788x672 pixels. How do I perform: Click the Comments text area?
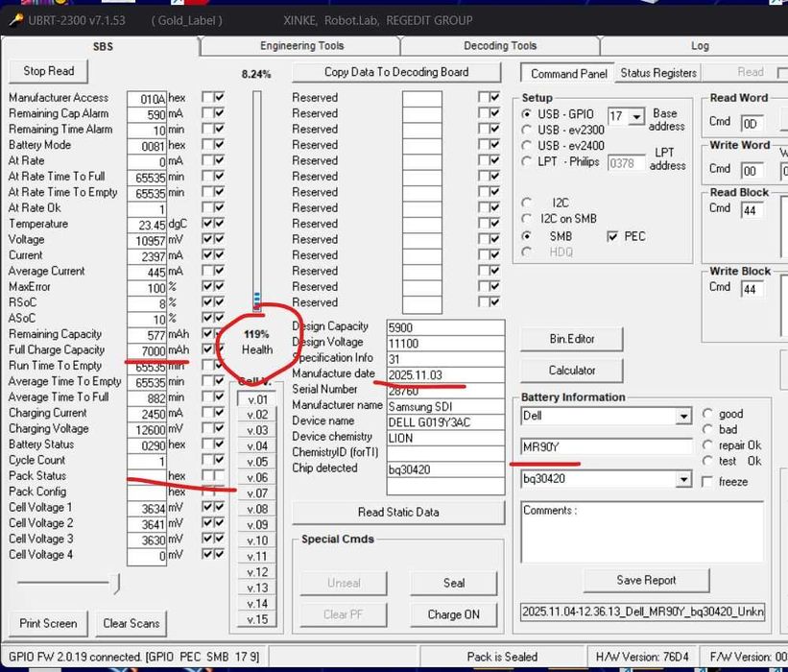(x=642, y=532)
